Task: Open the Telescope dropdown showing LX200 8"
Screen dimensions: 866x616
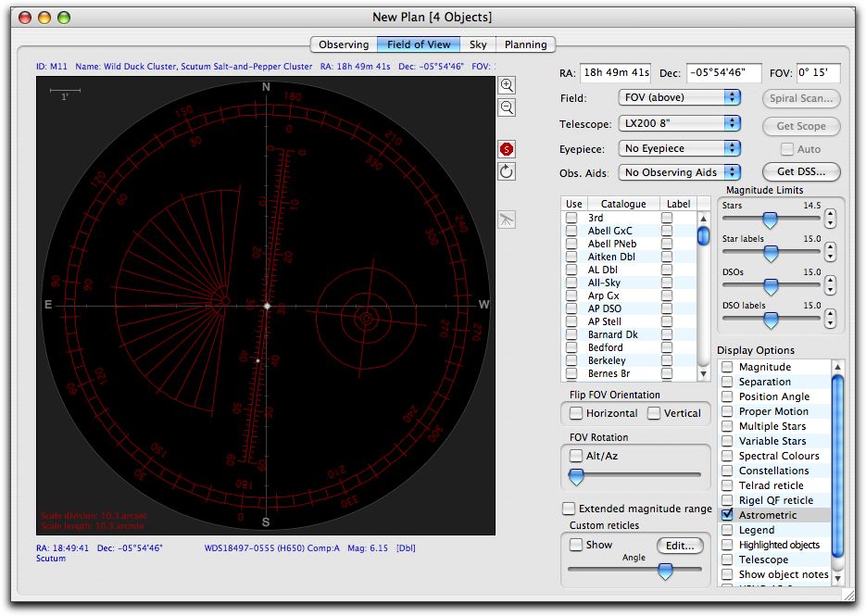Action: tap(680, 123)
